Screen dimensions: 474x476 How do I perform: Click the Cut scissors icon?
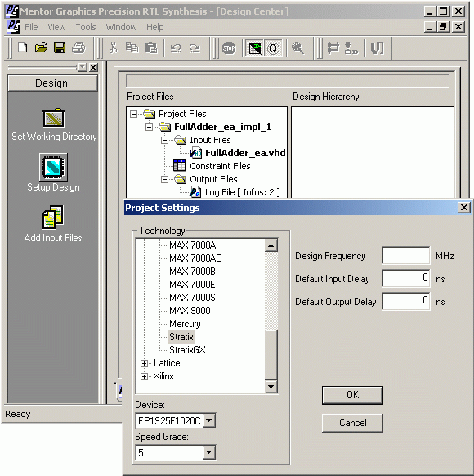click(x=114, y=47)
